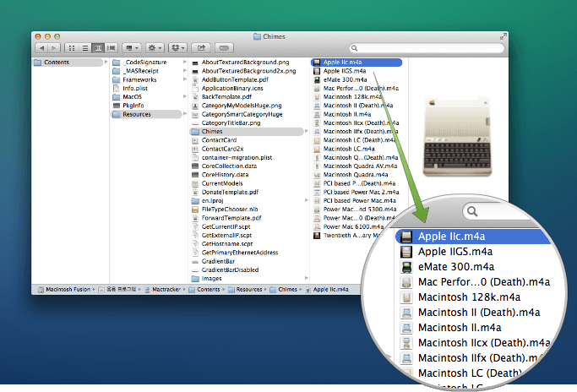Image resolution: width=577 pixels, height=392 pixels.
Task: Click the Info.plist document icon
Action: (x=117, y=89)
